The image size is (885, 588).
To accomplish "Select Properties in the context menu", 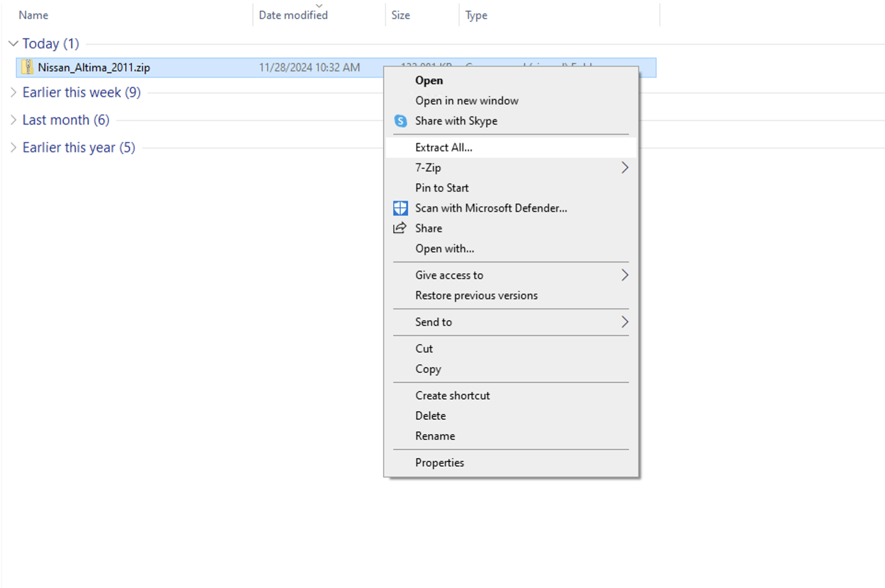I will 439,463.
